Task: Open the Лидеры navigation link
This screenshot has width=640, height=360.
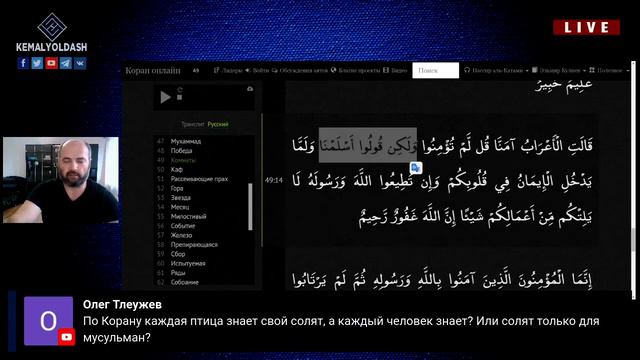Action: click(x=229, y=71)
